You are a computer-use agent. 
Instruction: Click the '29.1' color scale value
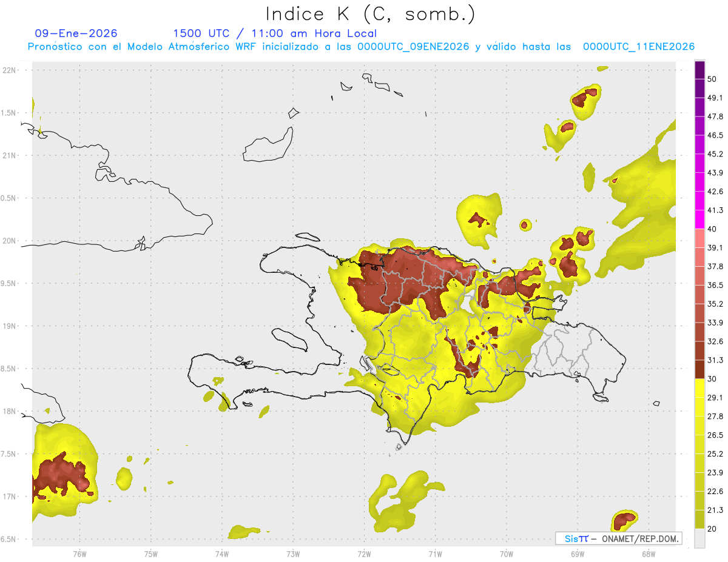(715, 397)
